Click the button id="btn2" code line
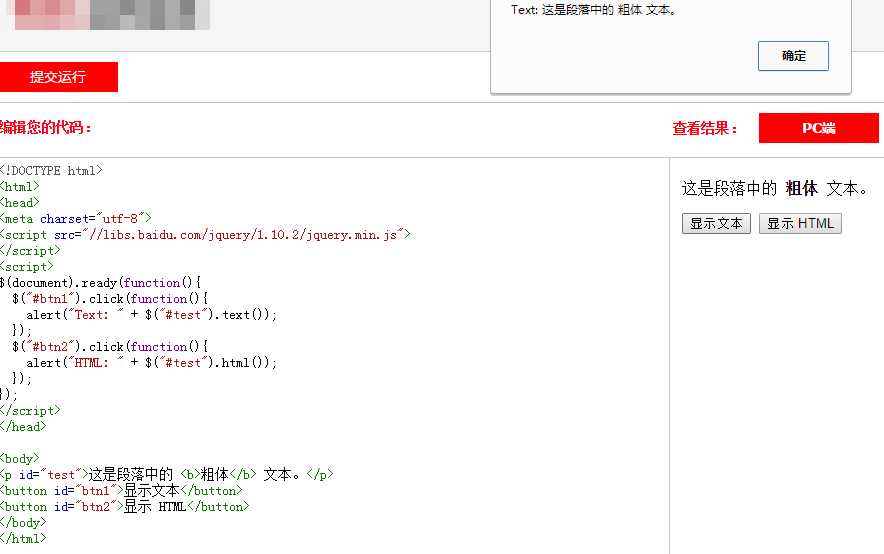 pos(125,507)
